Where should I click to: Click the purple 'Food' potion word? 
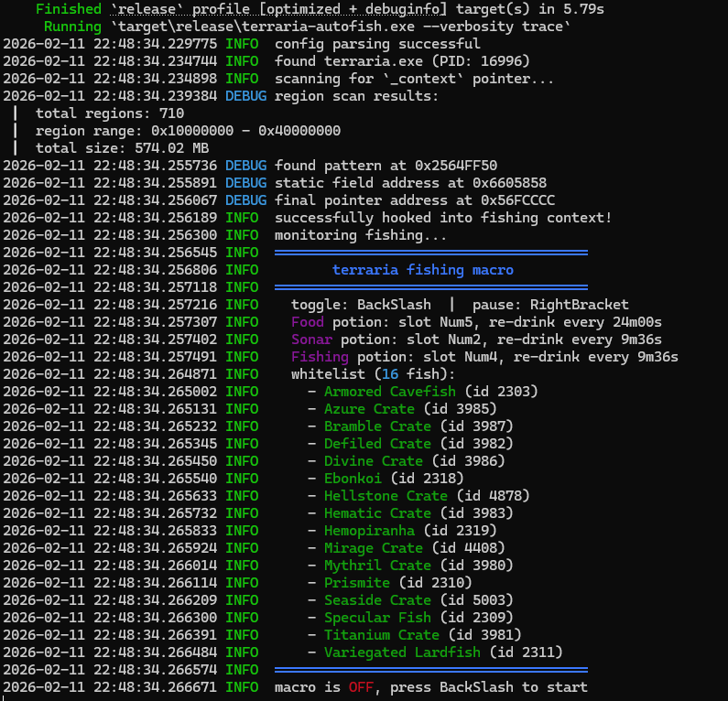pyautogui.click(x=308, y=322)
